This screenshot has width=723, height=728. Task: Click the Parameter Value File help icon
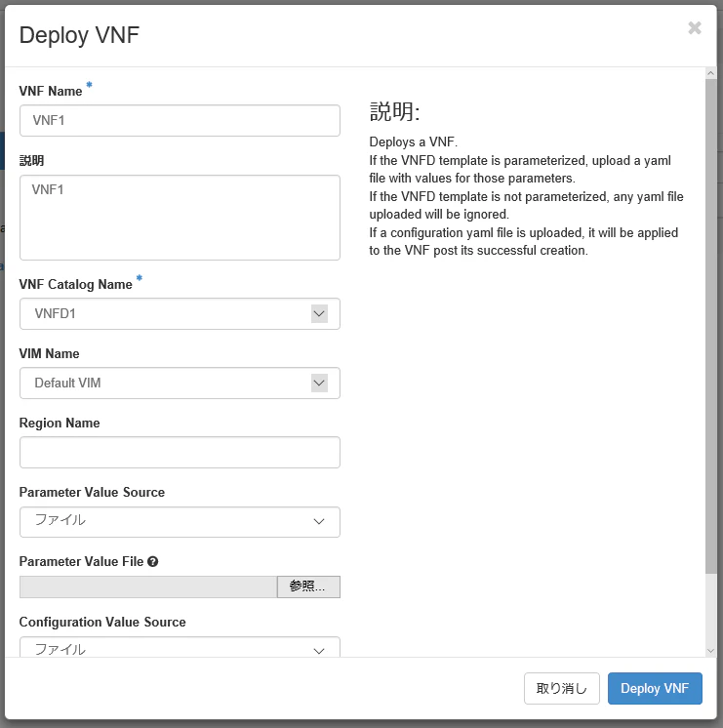[153, 562]
